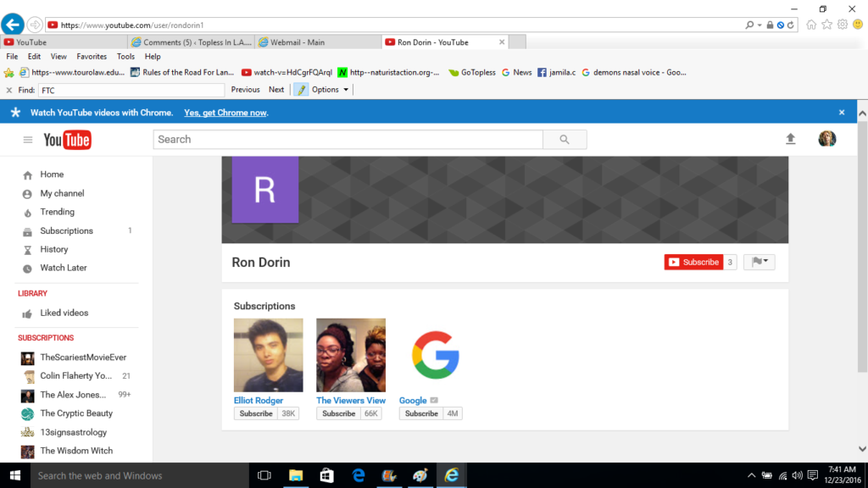The image size is (868, 488).
Task: Launch Microsoft Edge from the taskbar
Action: click(359, 475)
